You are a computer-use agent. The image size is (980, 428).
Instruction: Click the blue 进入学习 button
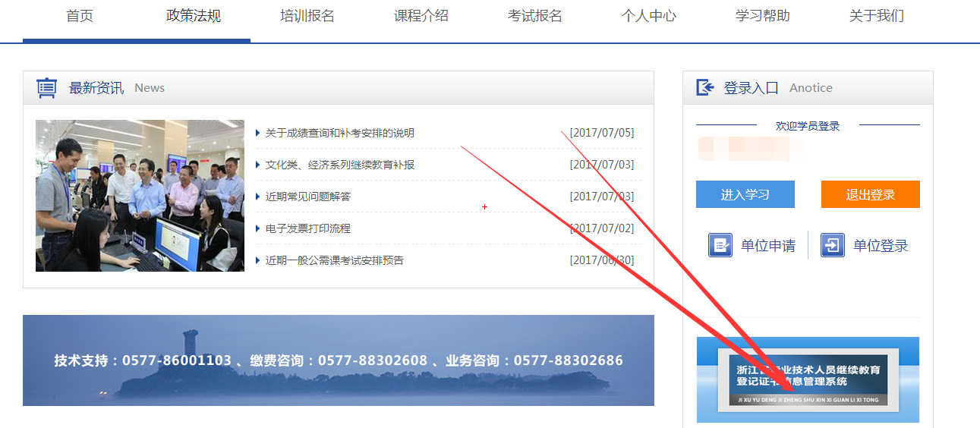click(x=745, y=194)
